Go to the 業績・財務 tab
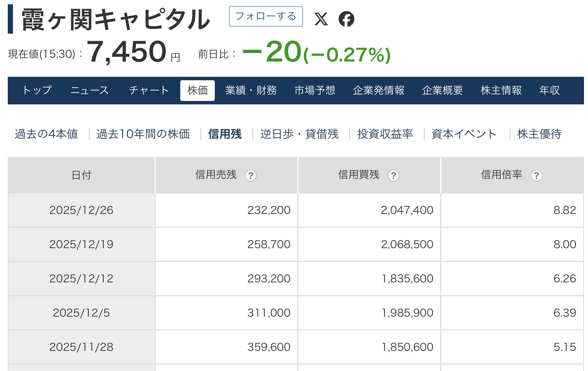The height and width of the screenshot is (371, 588). (251, 90)
